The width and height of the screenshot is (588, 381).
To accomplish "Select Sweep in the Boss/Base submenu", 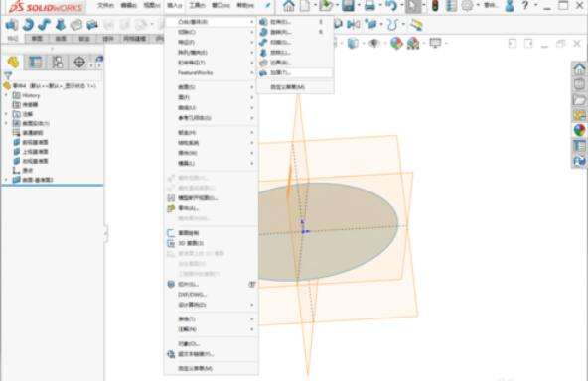I will tap(295, 42).
